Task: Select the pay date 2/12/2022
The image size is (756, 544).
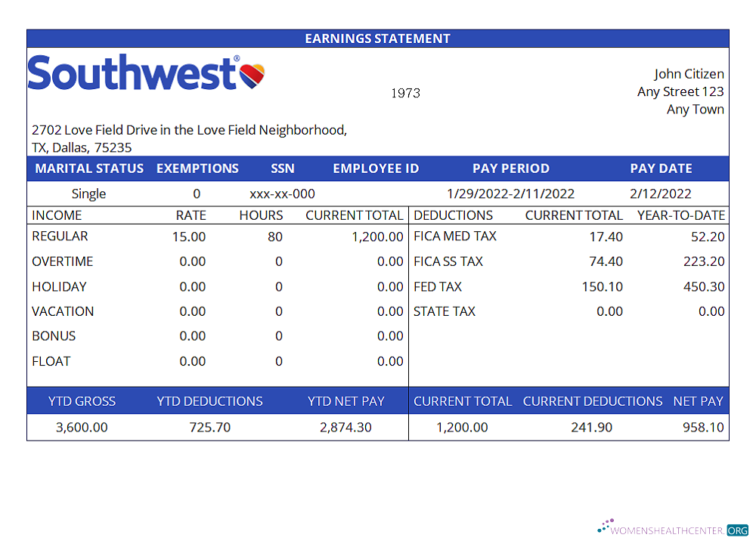Action: (661, 193)
